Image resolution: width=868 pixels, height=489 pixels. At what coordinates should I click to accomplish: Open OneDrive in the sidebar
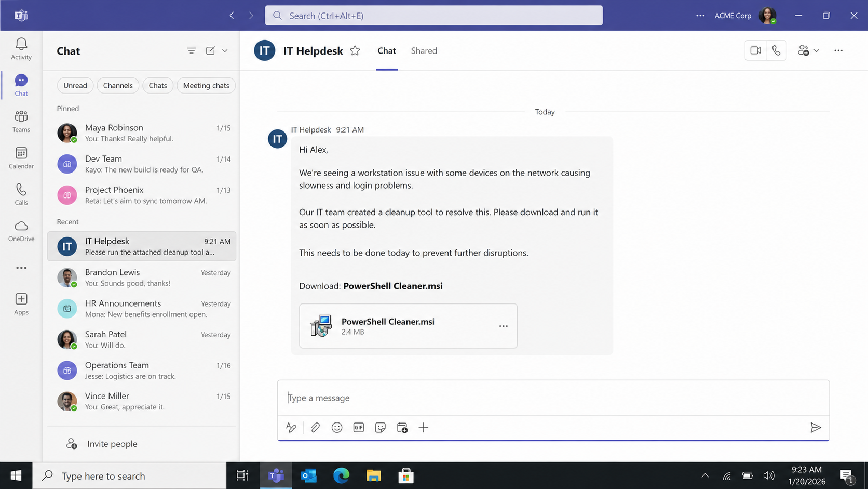(21, 231)
